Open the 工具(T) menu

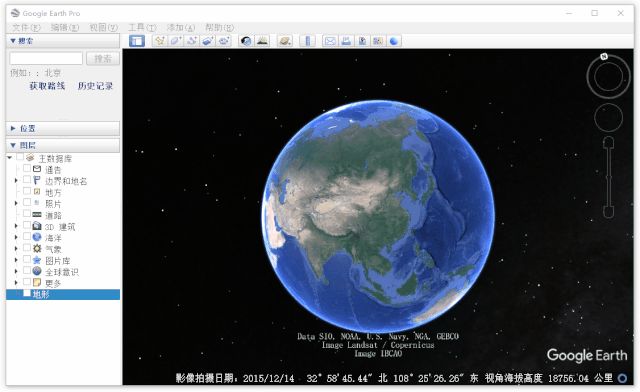pos(142,27)
